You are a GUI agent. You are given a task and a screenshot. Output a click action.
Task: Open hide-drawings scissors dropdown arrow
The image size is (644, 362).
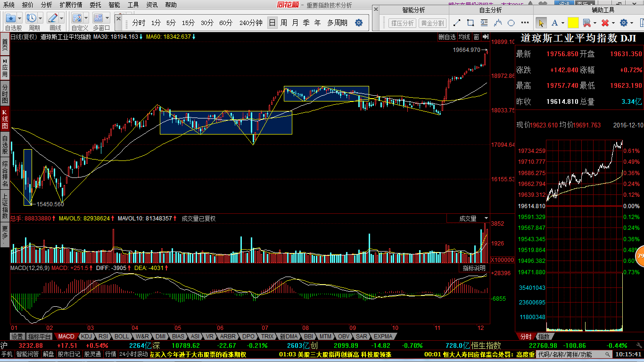click(595, 23)
